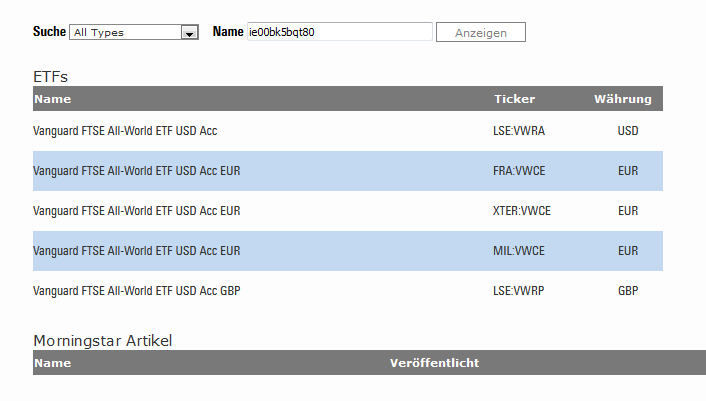Open the All Types search dropdown
Screen dimensions: 706x401
pos(134,32)
